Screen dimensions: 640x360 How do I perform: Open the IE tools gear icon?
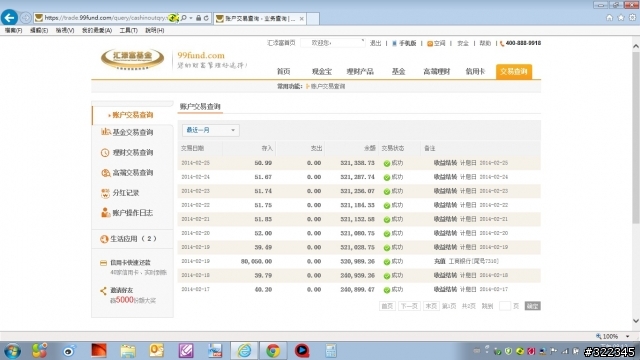pos(632,18)
